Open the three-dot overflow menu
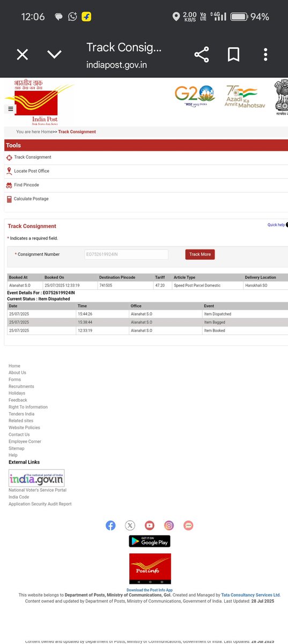This screenshot has height=644, width=288. click(265, 54)
